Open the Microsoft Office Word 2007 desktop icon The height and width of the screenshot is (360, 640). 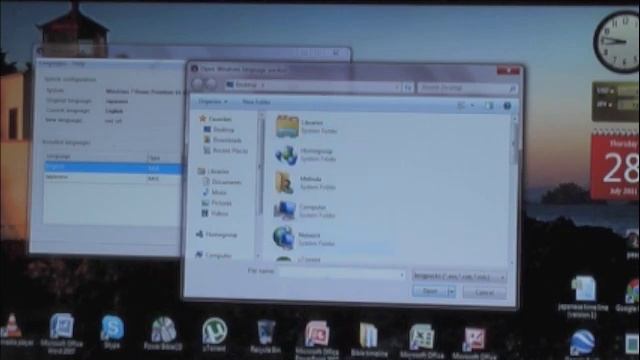point(61,334)
